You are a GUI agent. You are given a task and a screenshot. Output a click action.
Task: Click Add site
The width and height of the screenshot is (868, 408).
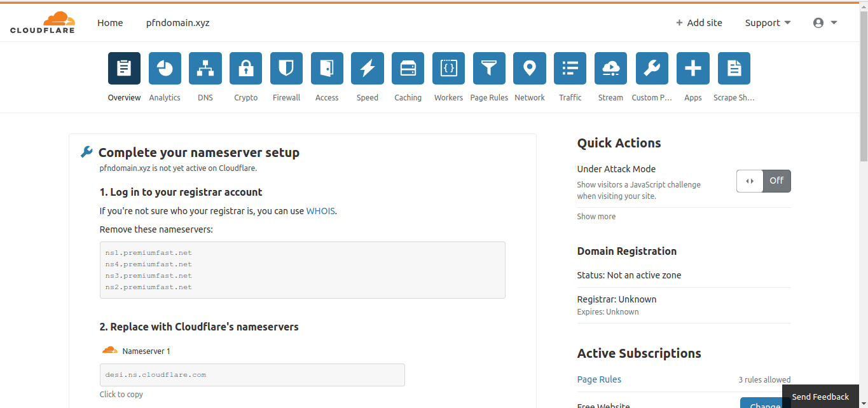coord(699,23)
